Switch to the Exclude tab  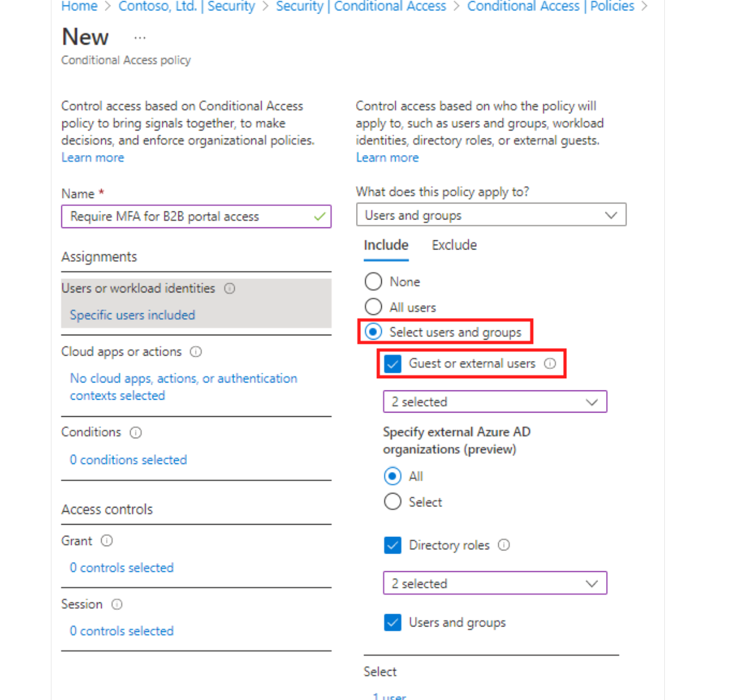point(453,245)
